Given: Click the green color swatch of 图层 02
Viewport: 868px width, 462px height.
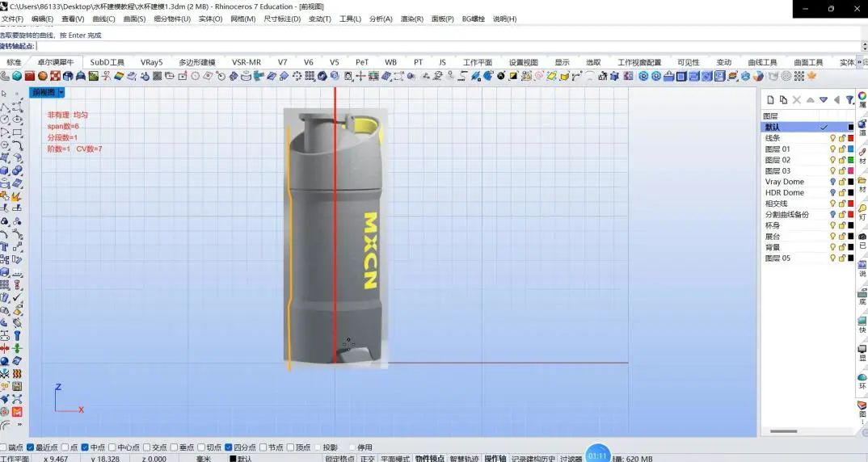Looking at the screenshot, I should coord(851,160).
